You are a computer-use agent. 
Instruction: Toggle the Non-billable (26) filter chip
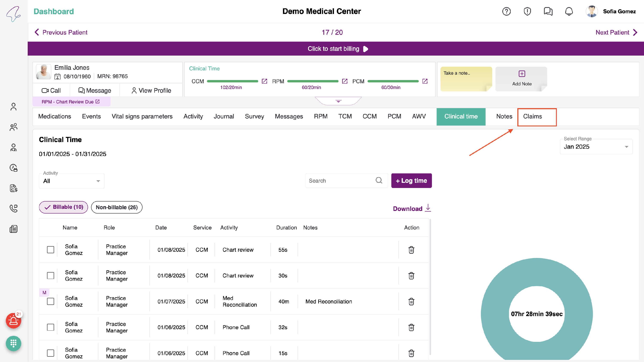click(117, 207)
